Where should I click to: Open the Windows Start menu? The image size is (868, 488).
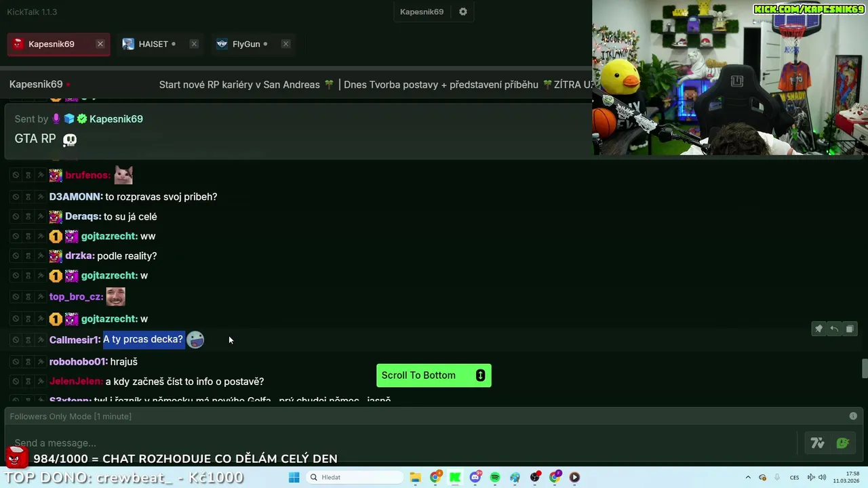294,477
